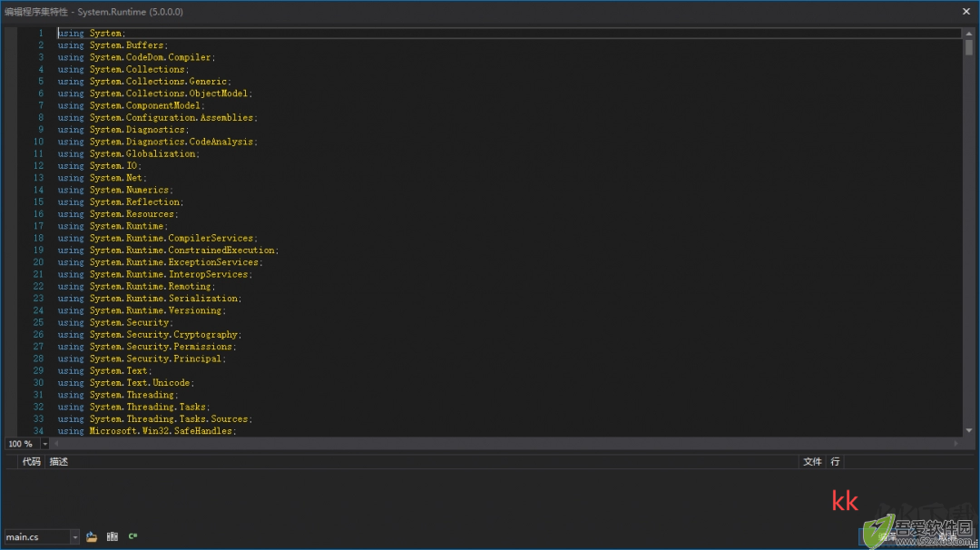Open the 100 % zoom dropdown arrow
This screenshot has width=980, height=550.
44,444
